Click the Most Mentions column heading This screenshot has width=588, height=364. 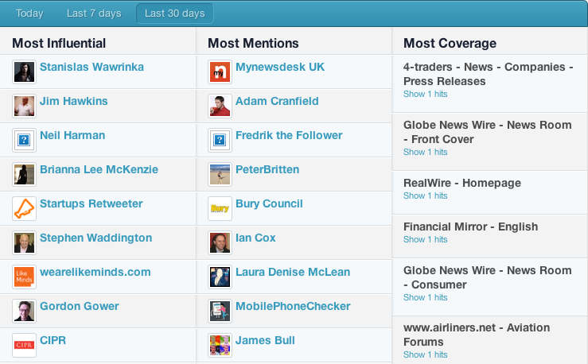(x=253, y=44)
